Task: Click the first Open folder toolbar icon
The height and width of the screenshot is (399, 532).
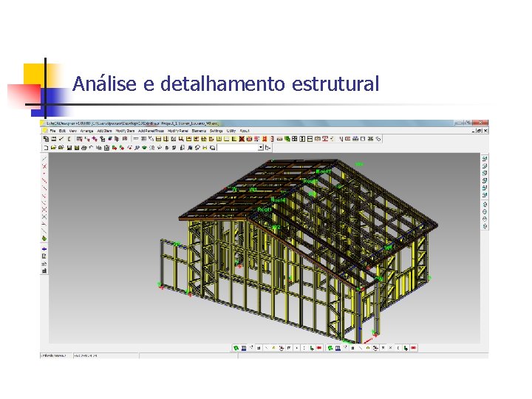Action: (54, 148)
